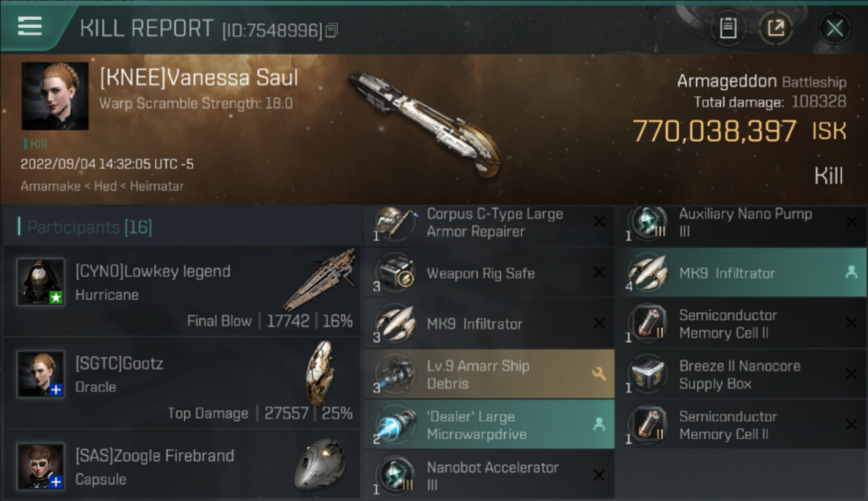Close the kill report window
The image size is (868, 501).
pos(834,29)
